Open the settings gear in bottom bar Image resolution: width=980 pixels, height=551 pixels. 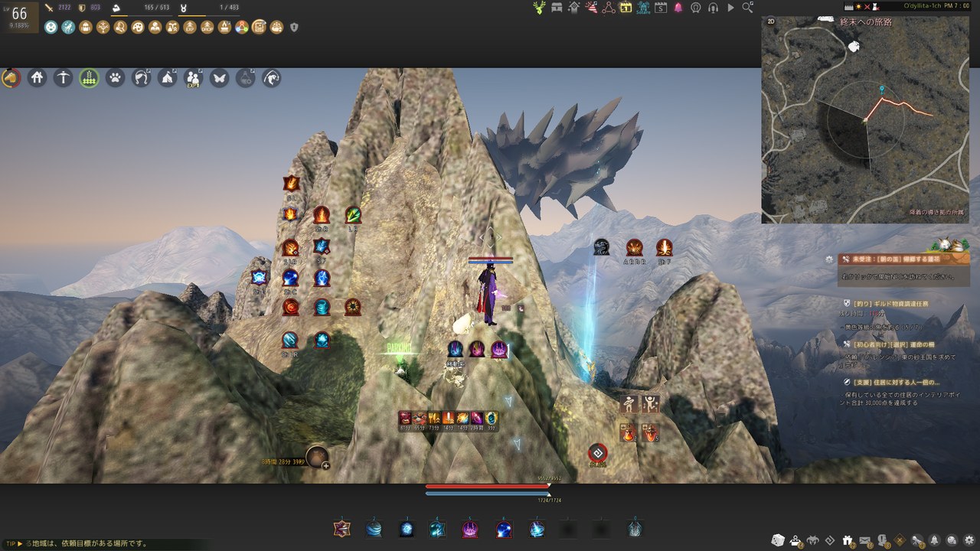point(969,540)
